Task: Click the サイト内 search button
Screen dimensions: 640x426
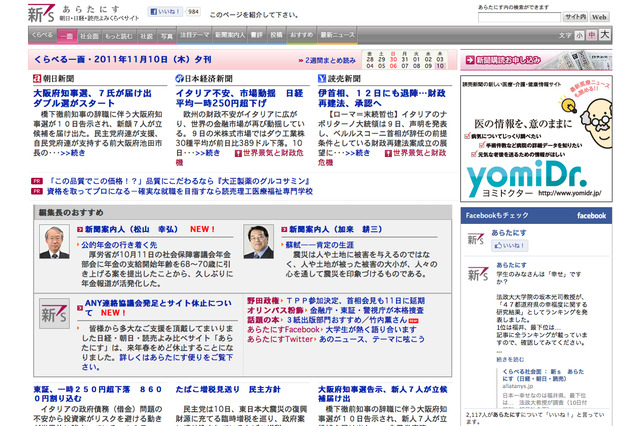Action: (576, 17)
